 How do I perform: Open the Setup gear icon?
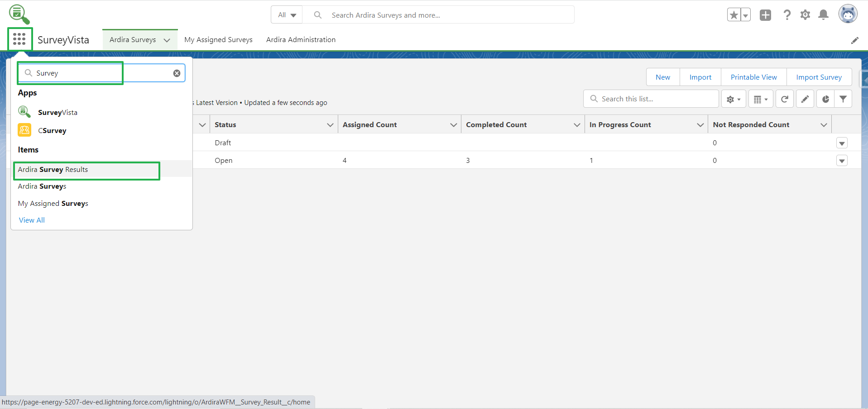(x=805, y=15)
